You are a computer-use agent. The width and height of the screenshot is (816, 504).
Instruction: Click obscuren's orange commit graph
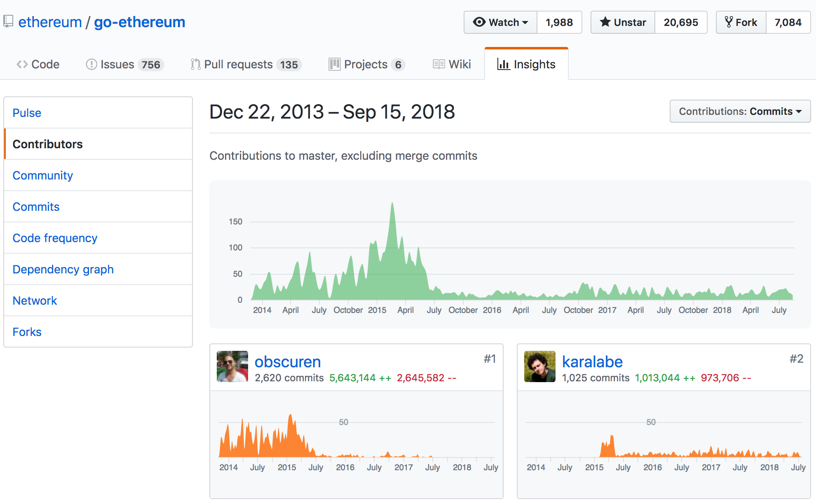pos(356,436)
